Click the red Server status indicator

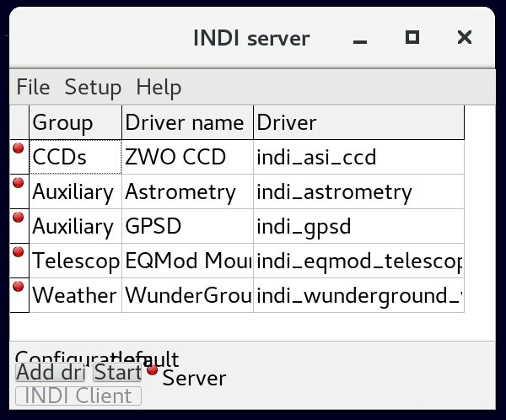tap(153, 369)
